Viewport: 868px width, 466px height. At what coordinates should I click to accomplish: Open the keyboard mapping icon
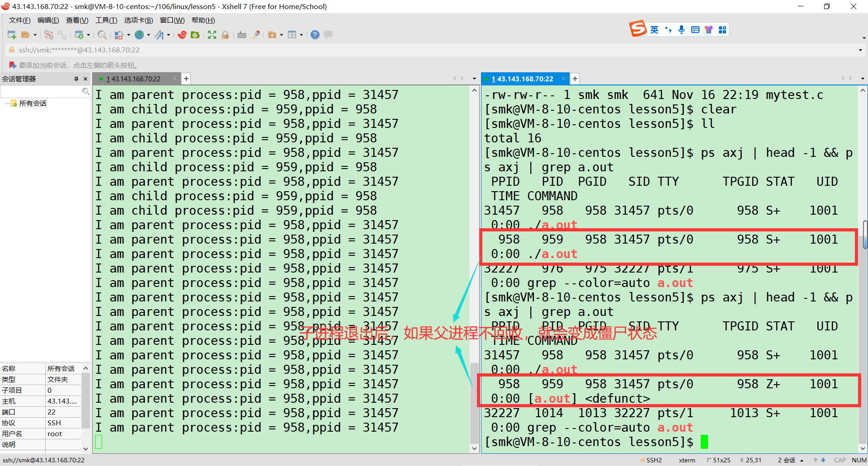click(242, 35)
